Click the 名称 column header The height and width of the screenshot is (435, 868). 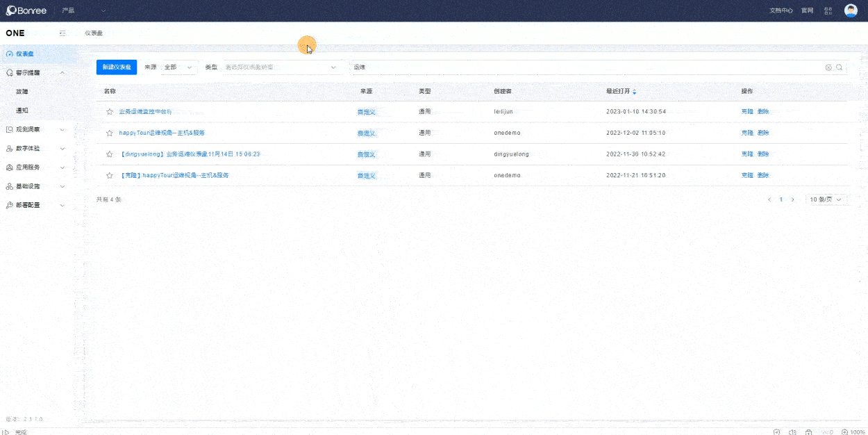coord(110,91)
